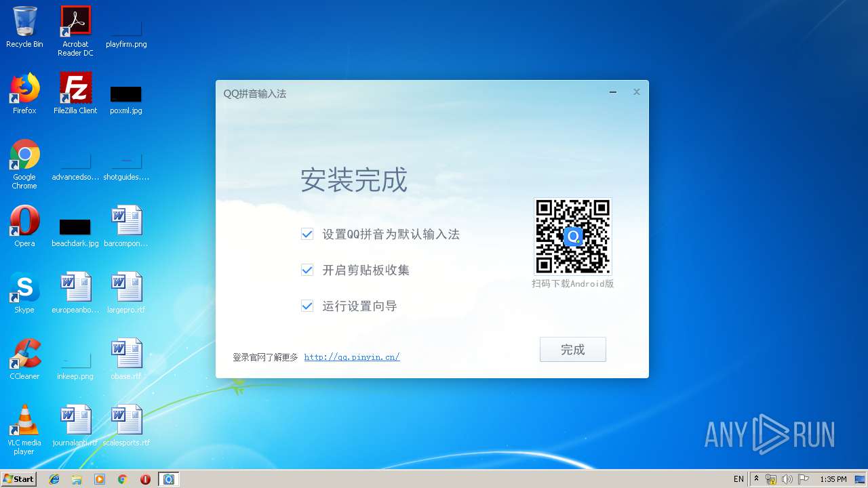Select the barcompon... Word document icon
This screenshot has width=868, height=488.
tap(126, 227)
